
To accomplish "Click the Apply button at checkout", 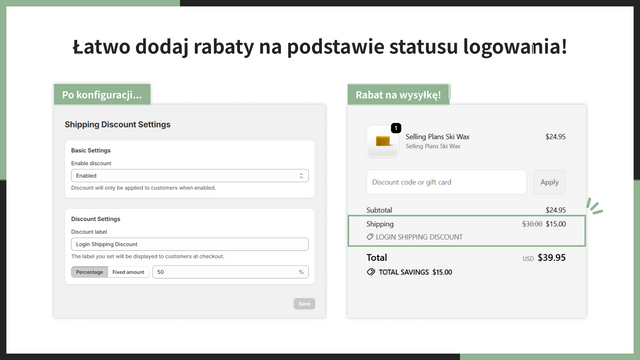I will coord(549,182).
